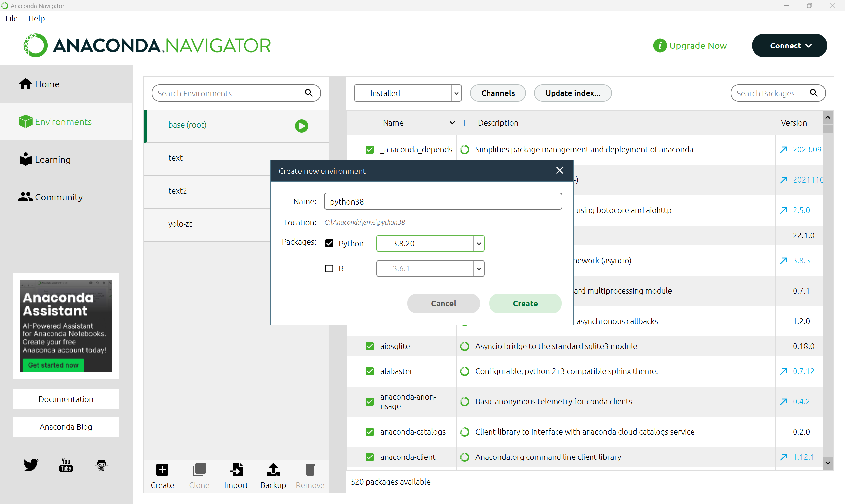Uncheck the Python package checkbox
The image size is (845, 504).
click(329, 243)
